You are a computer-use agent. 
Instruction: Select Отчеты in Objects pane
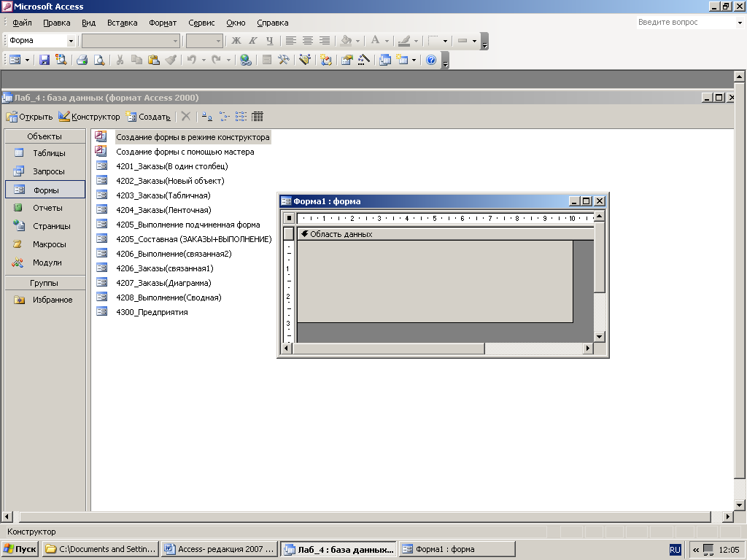45,208
